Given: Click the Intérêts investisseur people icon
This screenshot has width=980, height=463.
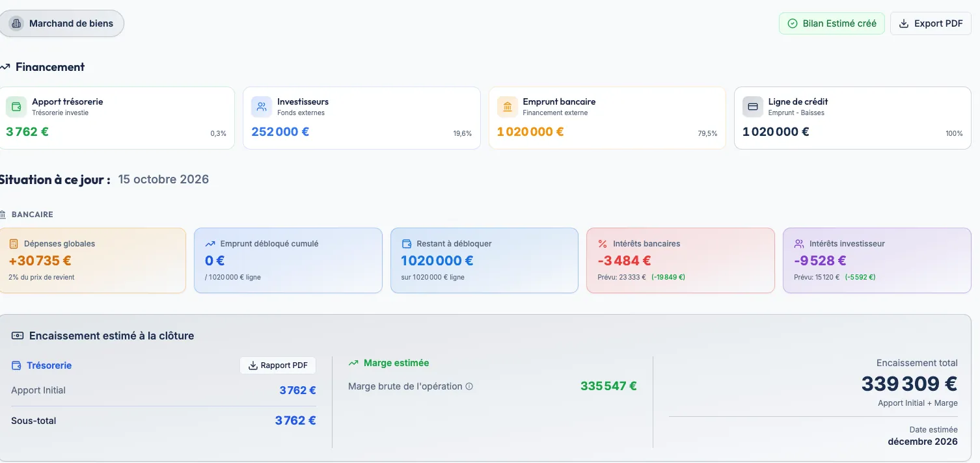Looking at the screenshot, I should (799, 244).
